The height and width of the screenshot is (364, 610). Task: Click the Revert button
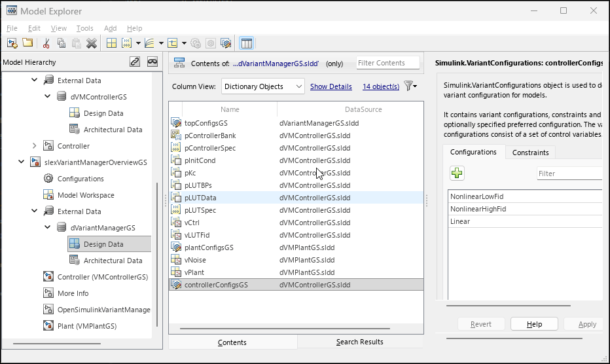pyautogui.click(x=481, y=324)
